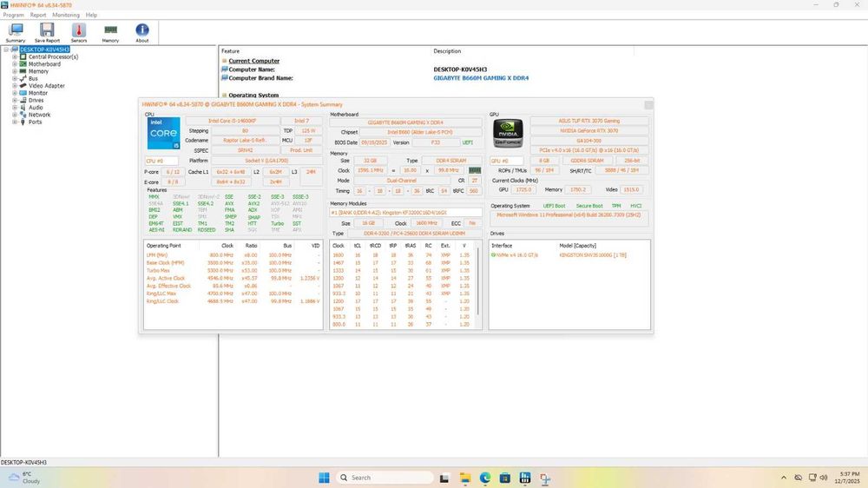This screenshot has height=488, width=868.
Task: Select the Turbo Max row in operating points
Action: point(233,271)
